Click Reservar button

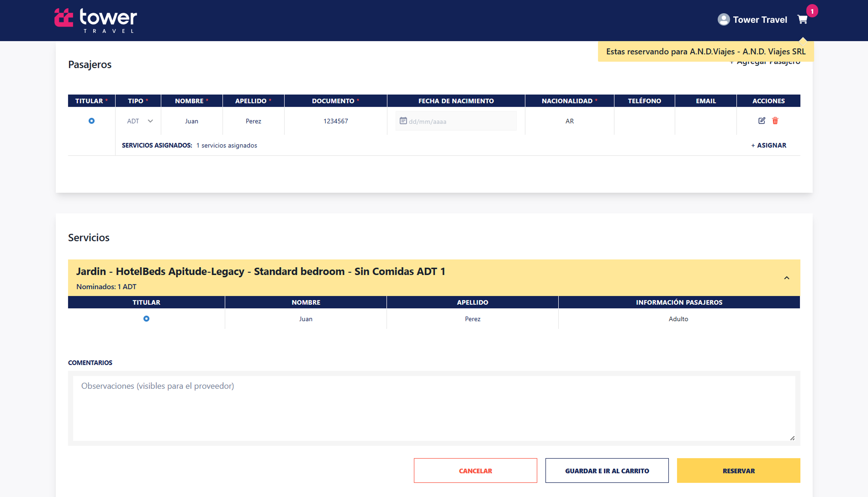pyautogui.click(x=739, y=471)
